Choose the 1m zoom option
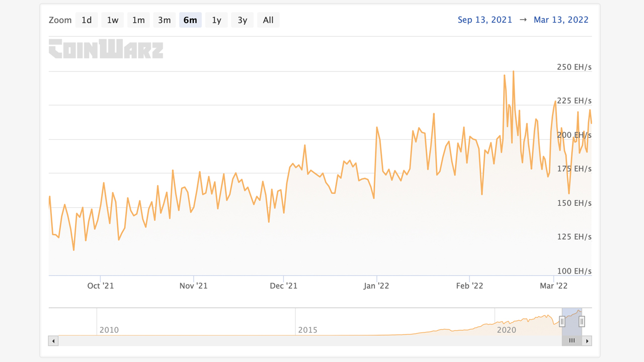 coord(138,20)
